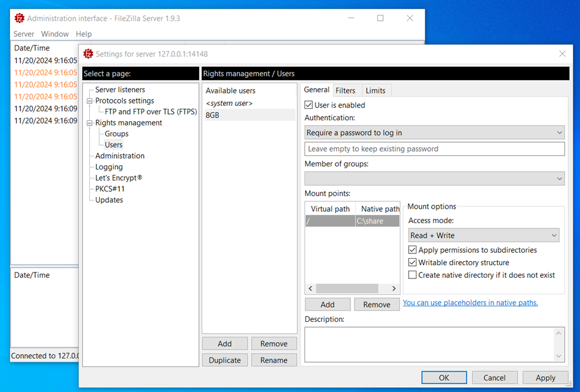Screen dimensions: 580x392
Task: Duplicate the selected user
Action: click(224, 360)
